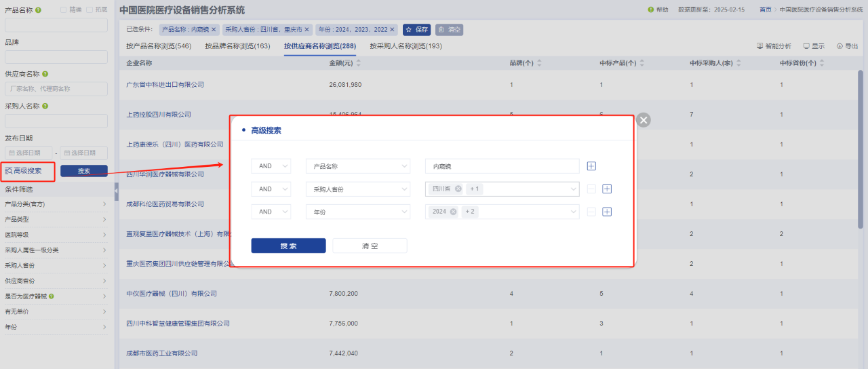Viewport: 868px width, 369px height.
Task: Delete the 产品名称:内窥镜 filter chip
Action: click(214, 30)
